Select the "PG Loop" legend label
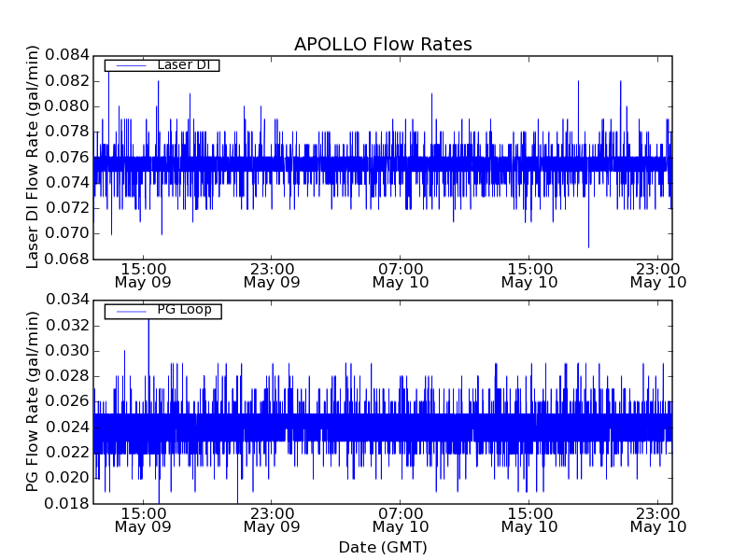 (184, 310)
